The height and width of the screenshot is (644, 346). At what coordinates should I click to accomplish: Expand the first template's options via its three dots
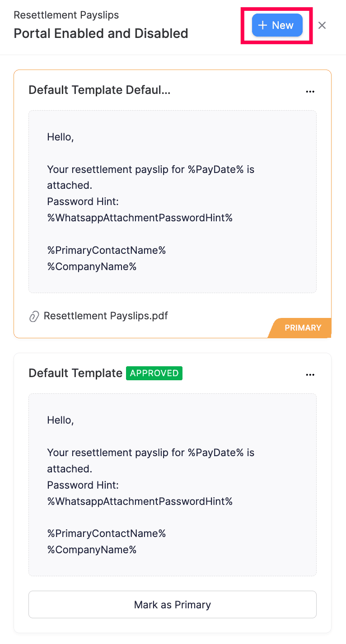point(310,91)
